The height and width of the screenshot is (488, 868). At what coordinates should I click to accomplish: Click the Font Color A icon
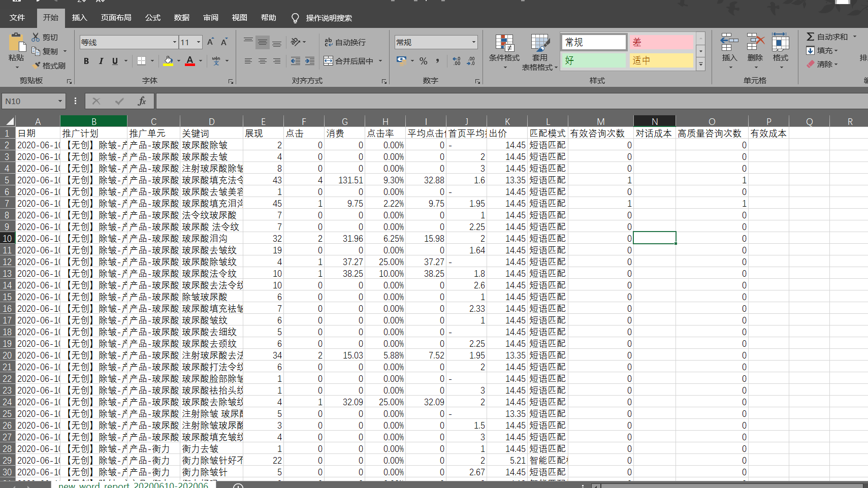(x=190, y=61)
